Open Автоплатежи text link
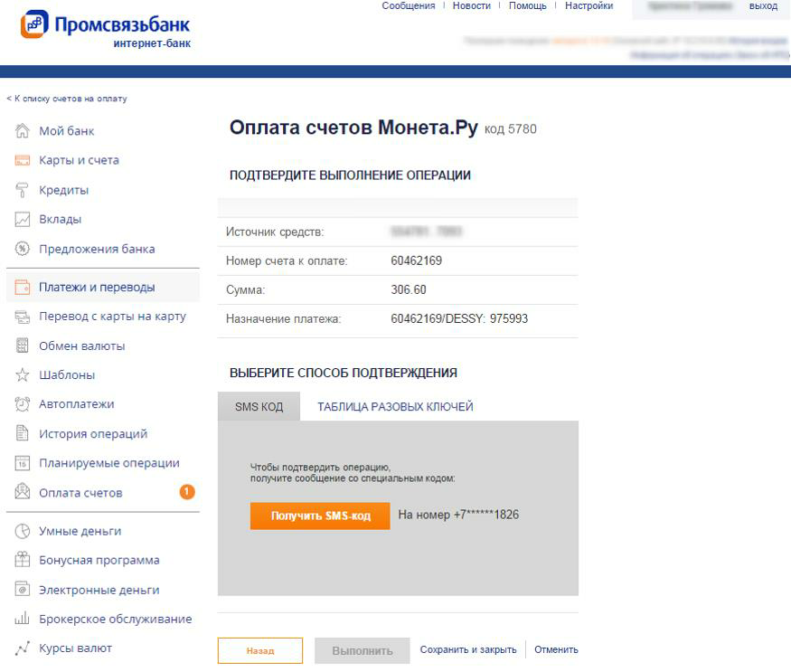791x672 pixels. [77, 404]
